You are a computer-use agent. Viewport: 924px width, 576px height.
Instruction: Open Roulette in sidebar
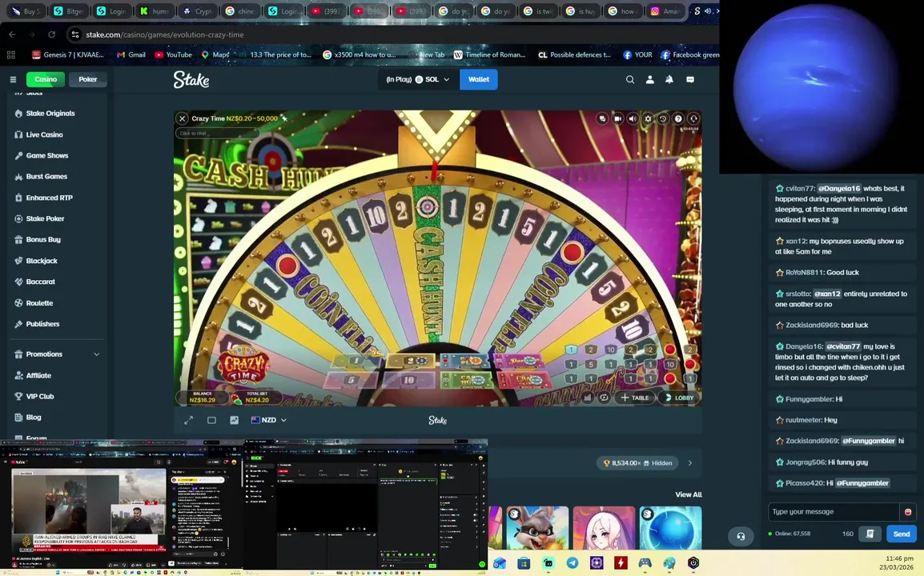click(39, 302)
